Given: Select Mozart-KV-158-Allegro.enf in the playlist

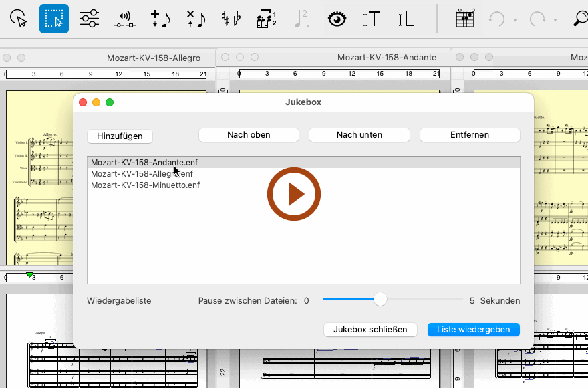Looking at the screenshot, I should (142, 174).
